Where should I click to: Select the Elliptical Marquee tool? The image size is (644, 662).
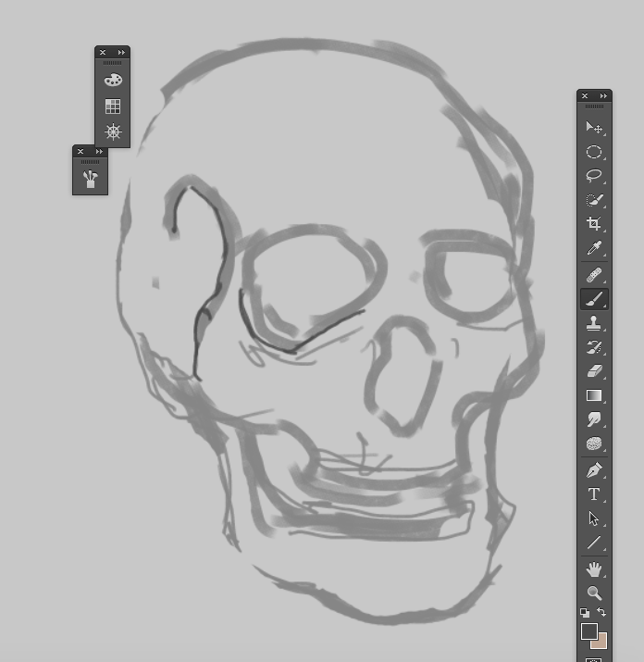(x=594, y=152)
